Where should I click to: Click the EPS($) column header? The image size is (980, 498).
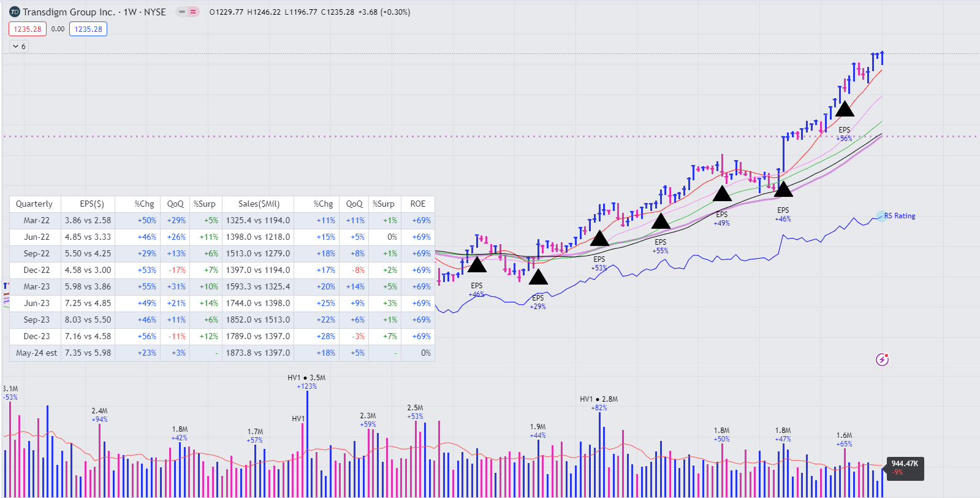click(92, 204)
